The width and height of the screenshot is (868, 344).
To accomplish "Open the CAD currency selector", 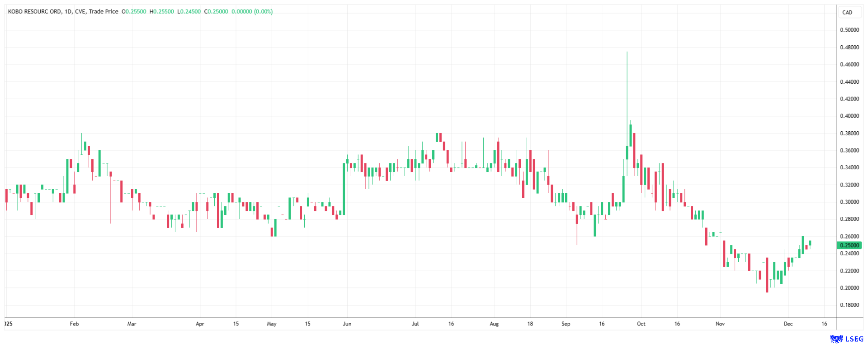I will click(847, 12).
